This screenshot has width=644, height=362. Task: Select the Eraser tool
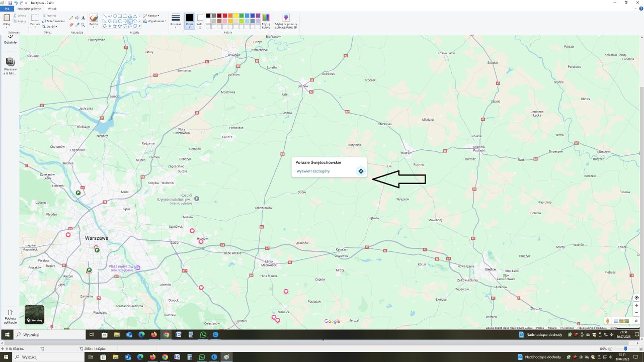point(70,24)
